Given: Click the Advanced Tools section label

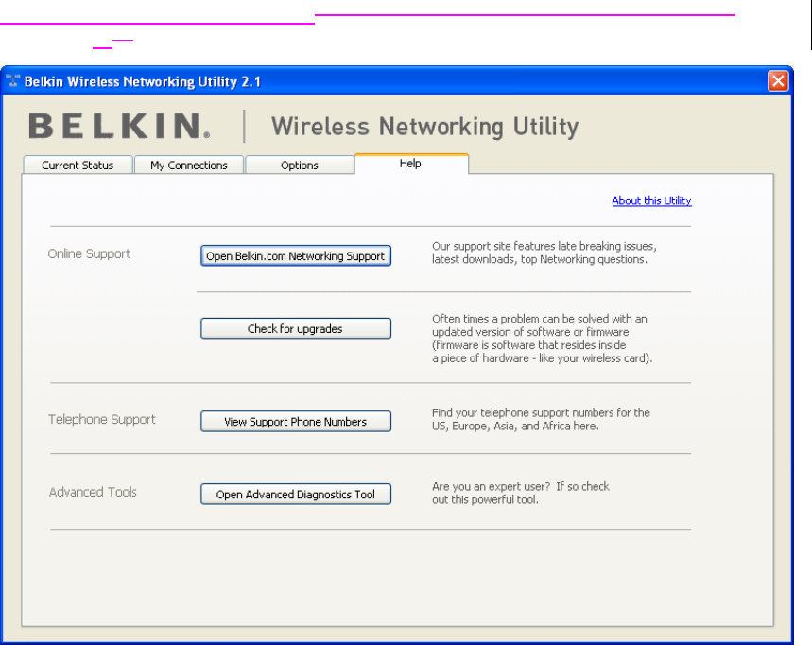Looking at the screenshot, I should pyautogui.click(x=93, y=492).
